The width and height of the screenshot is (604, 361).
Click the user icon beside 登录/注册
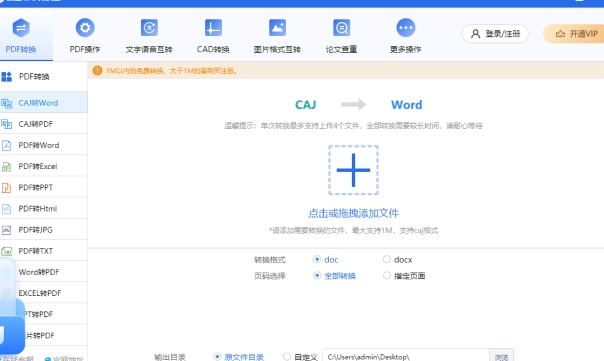(x=476, y=34)
